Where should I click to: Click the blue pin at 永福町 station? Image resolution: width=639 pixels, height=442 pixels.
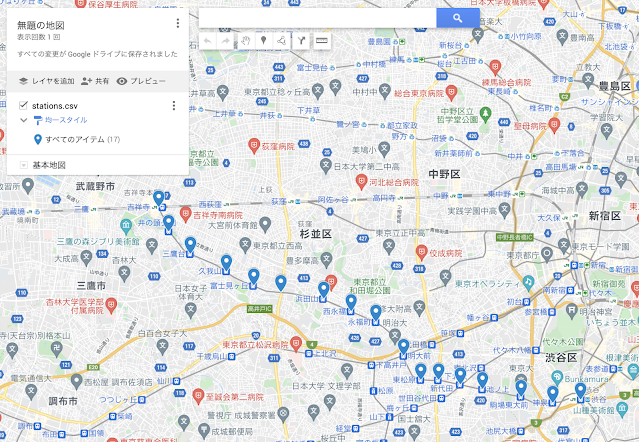click(x=375, y=313)
